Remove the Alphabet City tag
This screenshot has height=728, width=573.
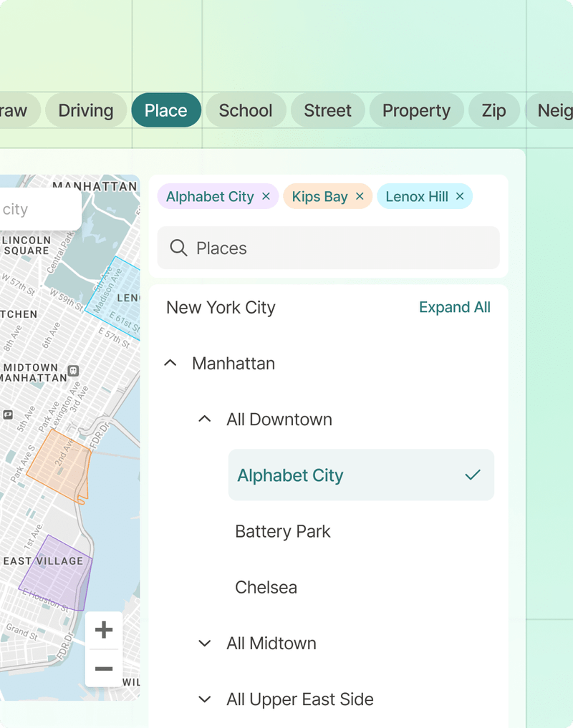tap(266, 196)
